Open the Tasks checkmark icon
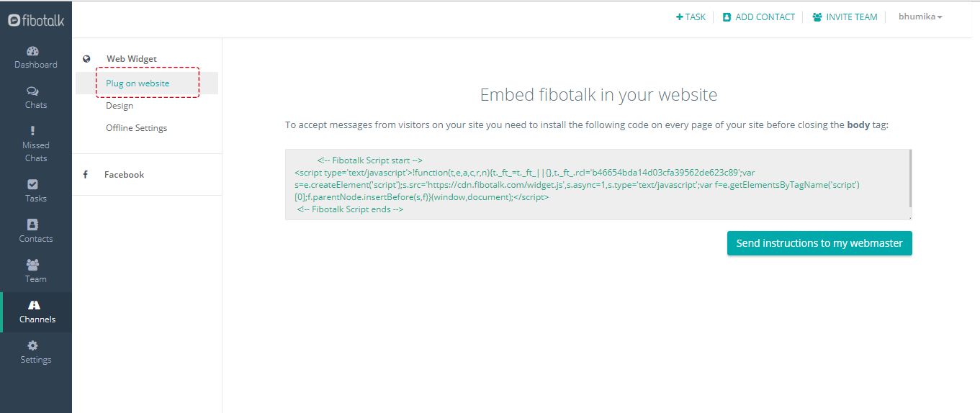Screen dimensions: 980x413 coord(33,184)
